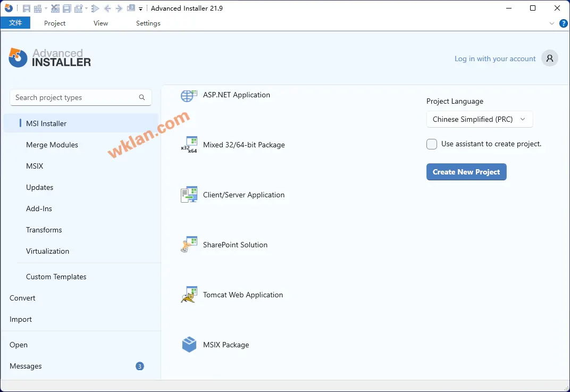Select Add-Ins category

point(39,208)
